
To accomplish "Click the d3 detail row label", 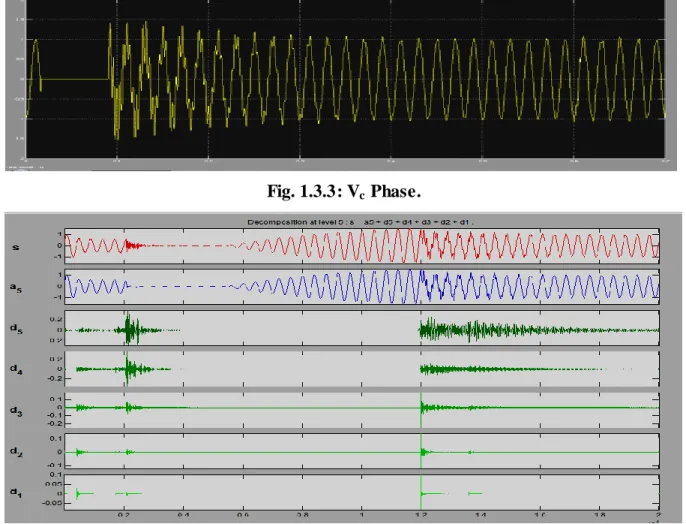I will (16, 411).
